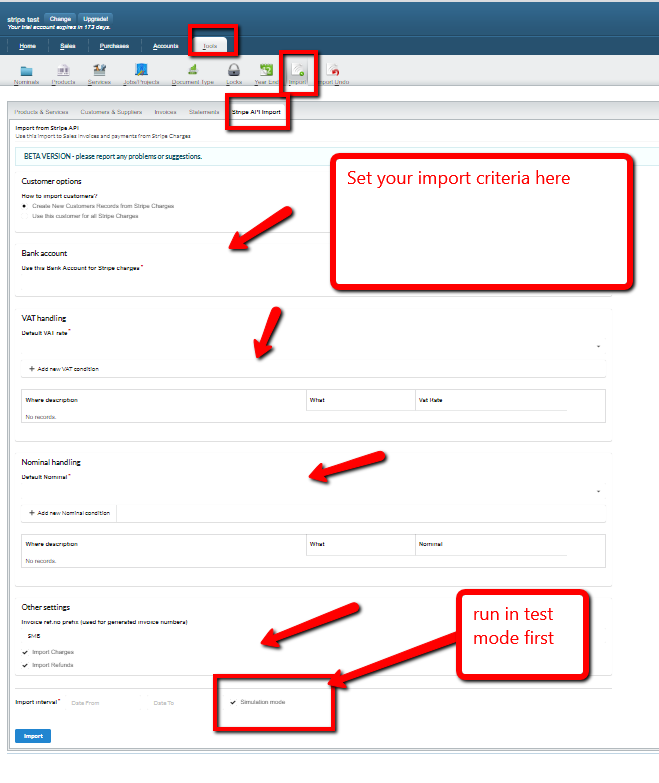Click Add new VAT condition

pyautogui.click(x=64, y=369)
